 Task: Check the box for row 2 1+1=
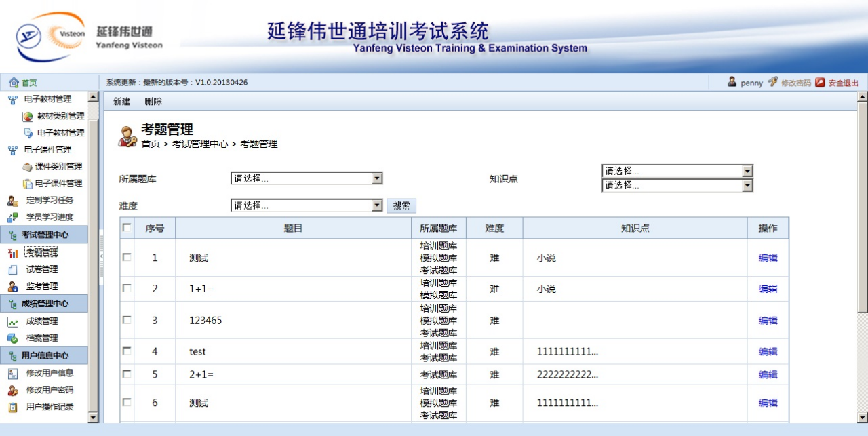tap(127, 288)
